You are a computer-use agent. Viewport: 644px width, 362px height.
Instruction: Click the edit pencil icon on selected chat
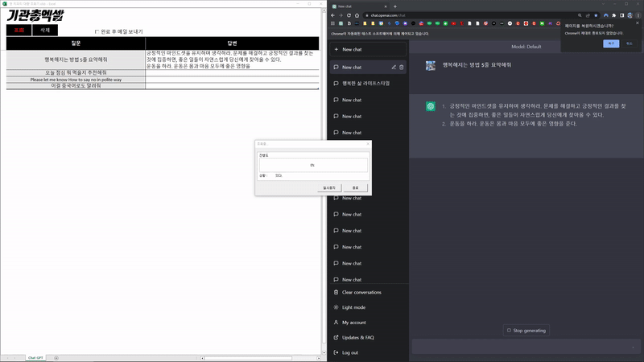[394, 68]
